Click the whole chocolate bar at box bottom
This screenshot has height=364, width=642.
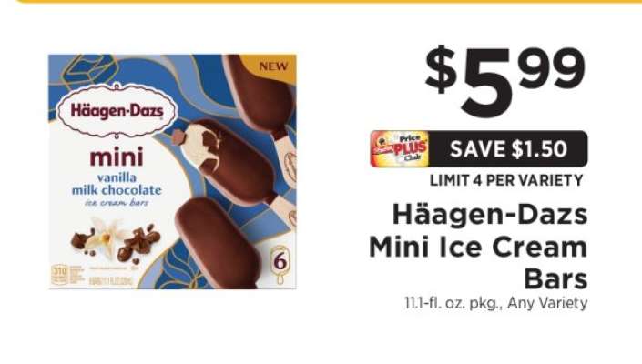(219, 243)
